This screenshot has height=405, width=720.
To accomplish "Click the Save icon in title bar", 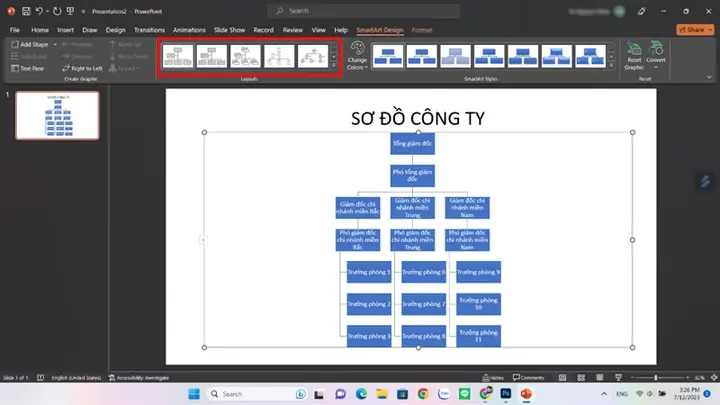I will pyautogui.click(x=26, y=11).
